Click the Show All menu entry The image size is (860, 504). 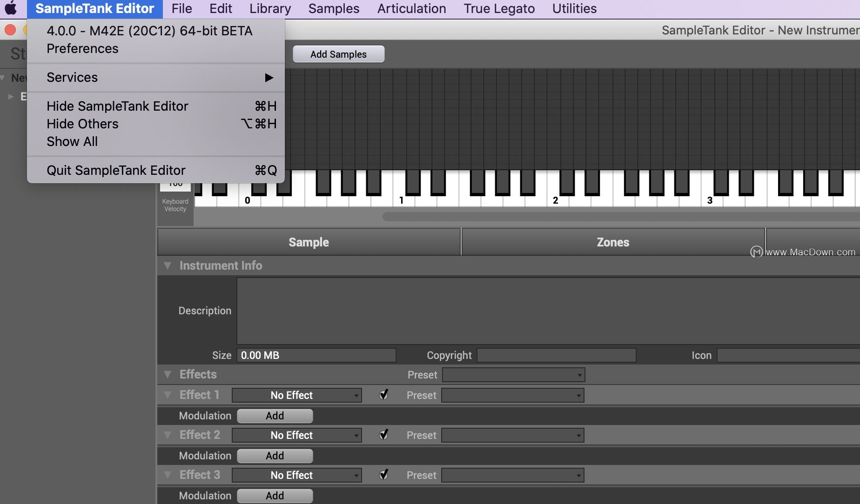tap(72, 141)
